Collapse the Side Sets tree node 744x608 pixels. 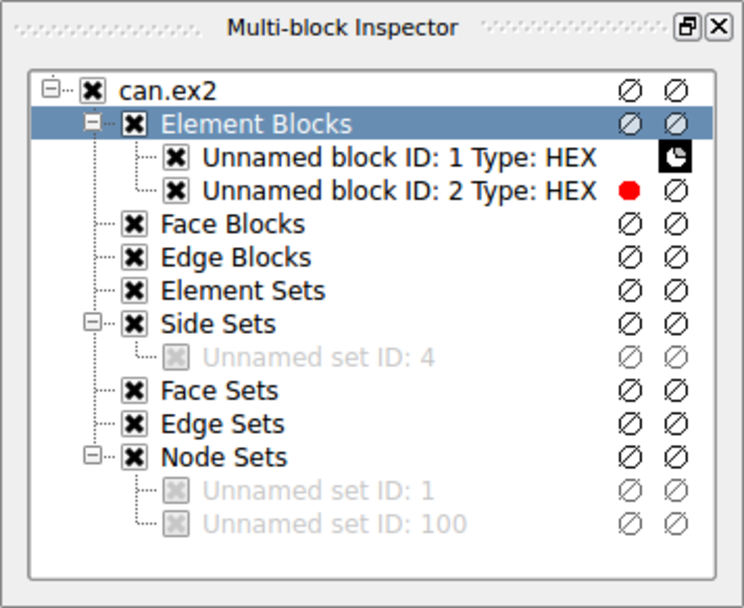(93, 324)
